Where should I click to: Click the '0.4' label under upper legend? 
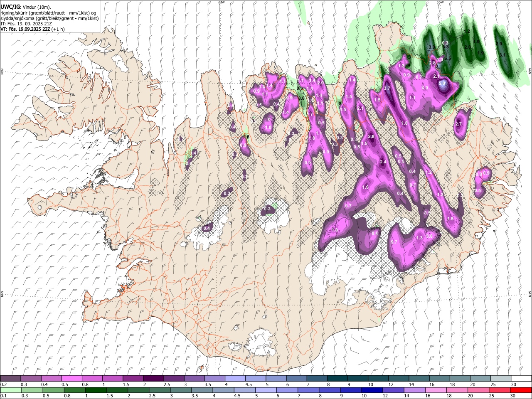tap(44, 384)
